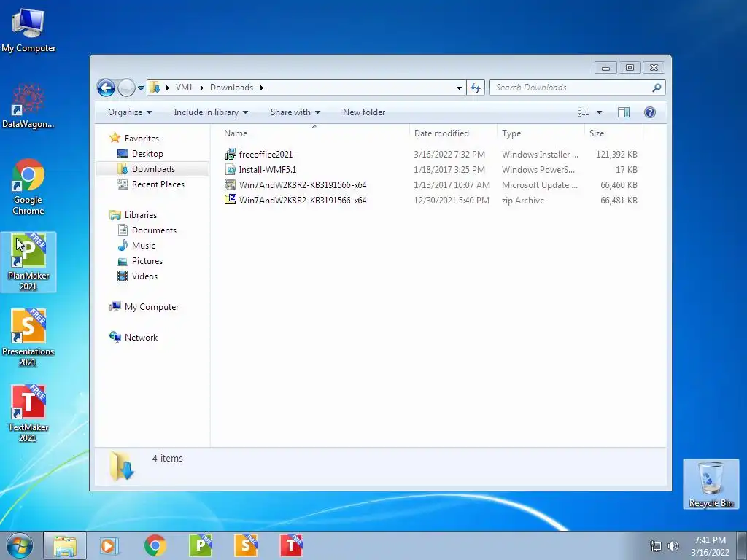Image resolution: width=747 pixels, height=560 pixels.
Task: Expand the address bar history dropdown
Action: click(459, 88)
